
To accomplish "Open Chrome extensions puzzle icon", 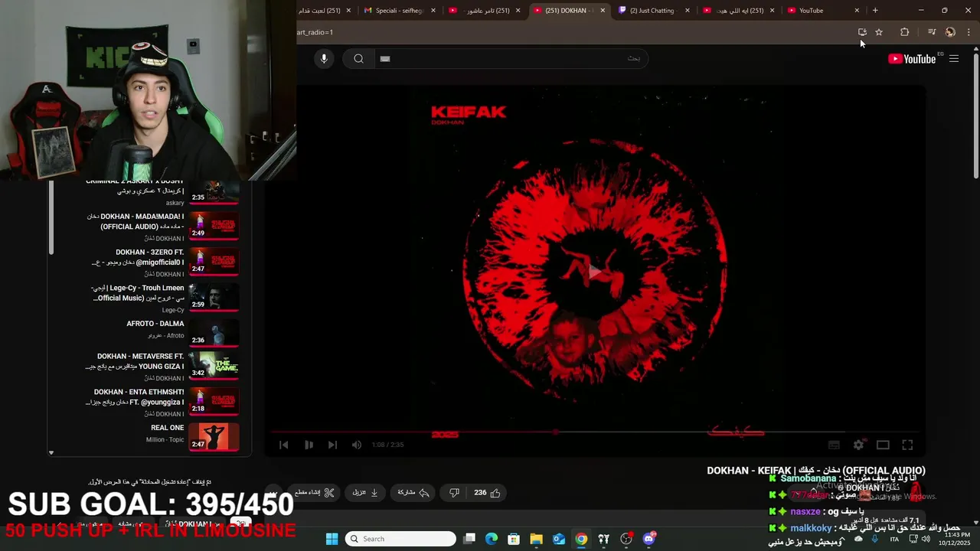I will pyautogui.click(x=904, y=32).
